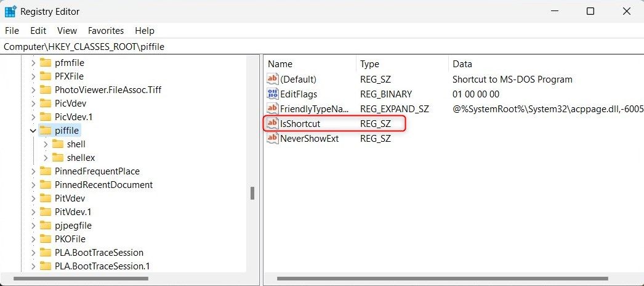The height and width of the screenshot is (286, 644).
Task: Expand the PitVdev.1 key
Action: (x=34, y=212)
